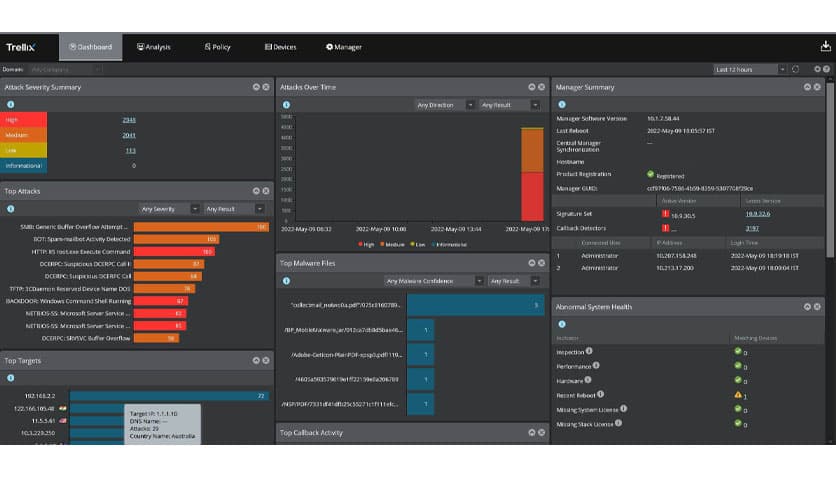
Task: Open the Medium attack count link 2041
Action: pyautogui.click(x=129, y=135)
